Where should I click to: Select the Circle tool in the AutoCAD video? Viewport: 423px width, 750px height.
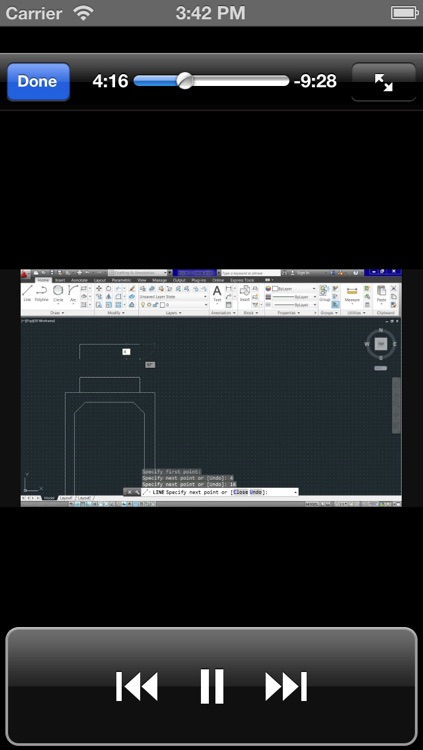(58, 293)
